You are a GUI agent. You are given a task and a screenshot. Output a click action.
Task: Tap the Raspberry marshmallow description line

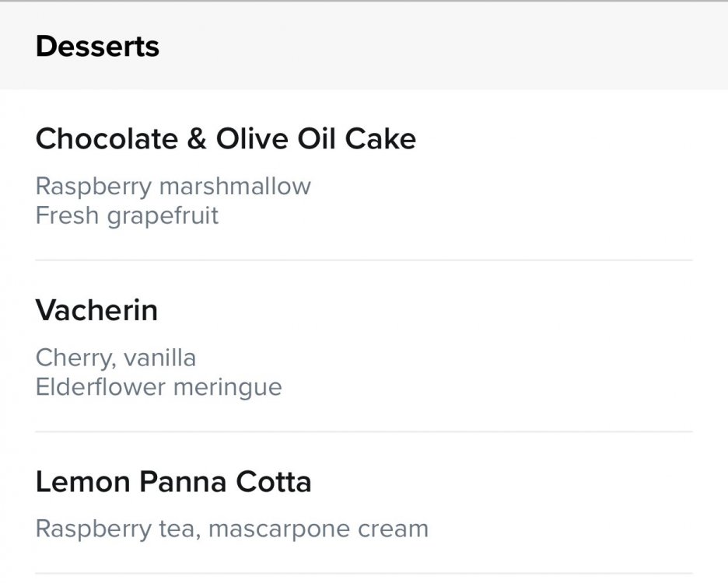click(x=173, y=187)
